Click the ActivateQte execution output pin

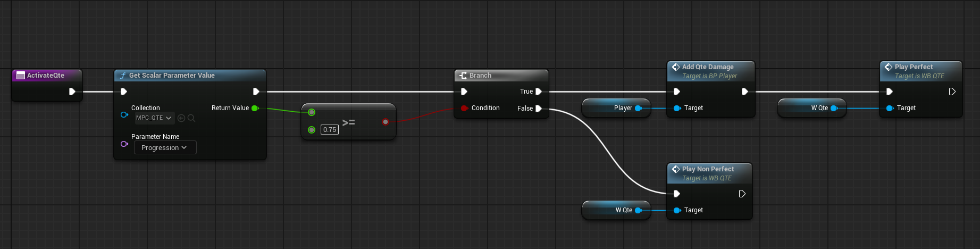pos(72,92)
